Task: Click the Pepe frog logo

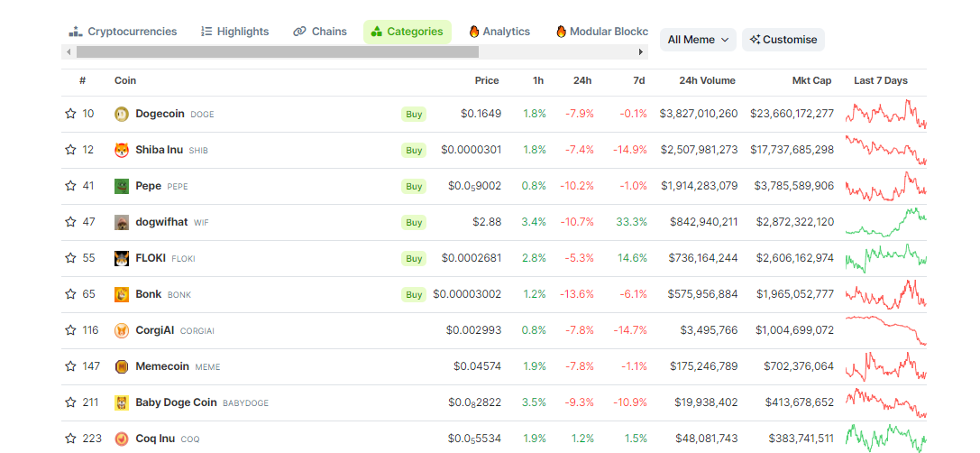Action: click(x=122, y=186)
